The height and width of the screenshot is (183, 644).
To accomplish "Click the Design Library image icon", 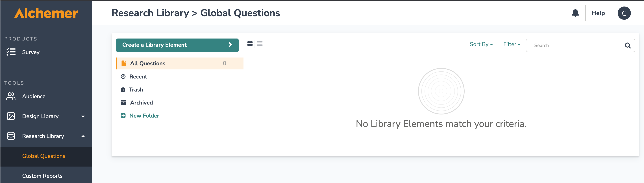I will click(x=11, y=116).
